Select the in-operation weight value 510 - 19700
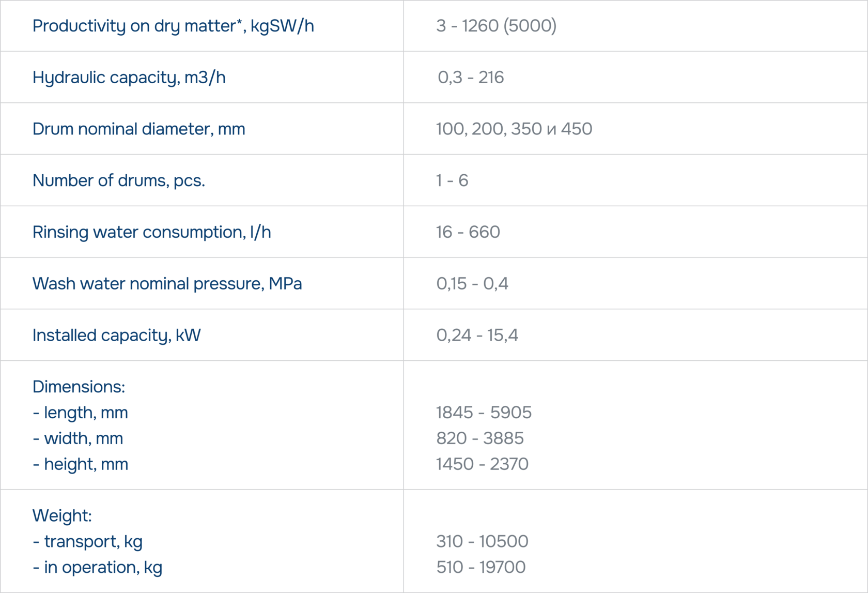The width and height of the screenshot is (868, 593). (x=481, y=567)
